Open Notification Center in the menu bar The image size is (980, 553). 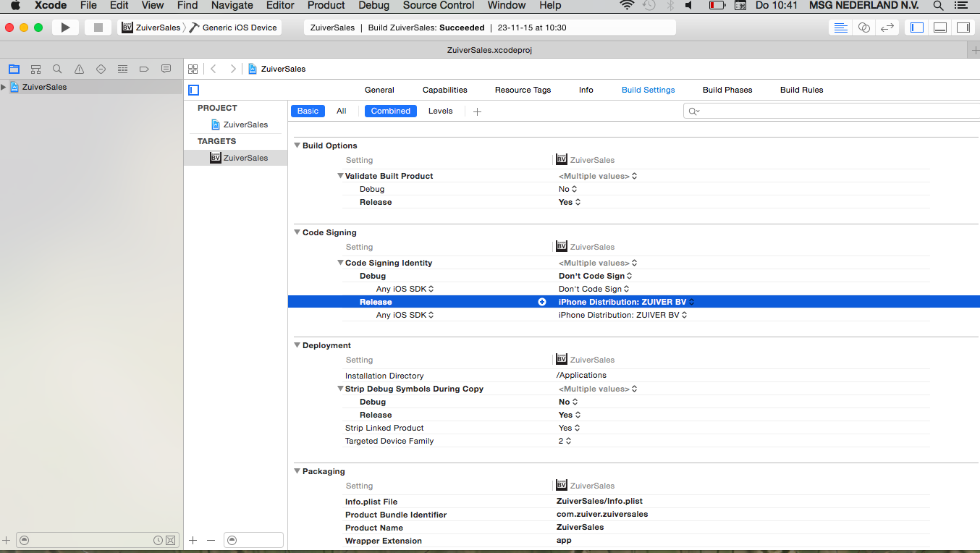960,5
